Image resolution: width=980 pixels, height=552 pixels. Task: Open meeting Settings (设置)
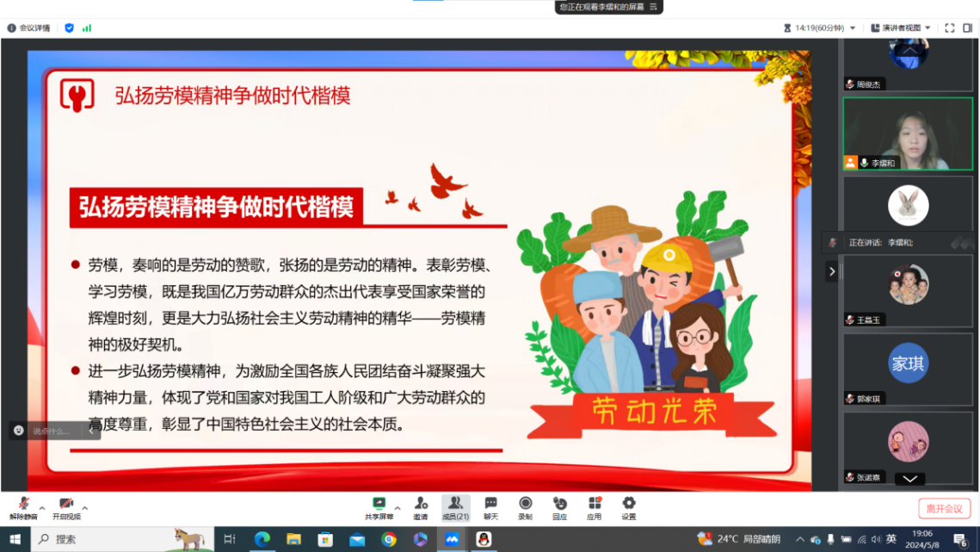coord(628,507)
